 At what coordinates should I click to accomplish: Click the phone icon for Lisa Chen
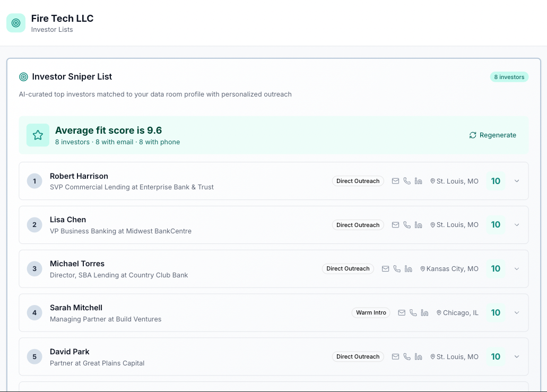tap(407, 225)
